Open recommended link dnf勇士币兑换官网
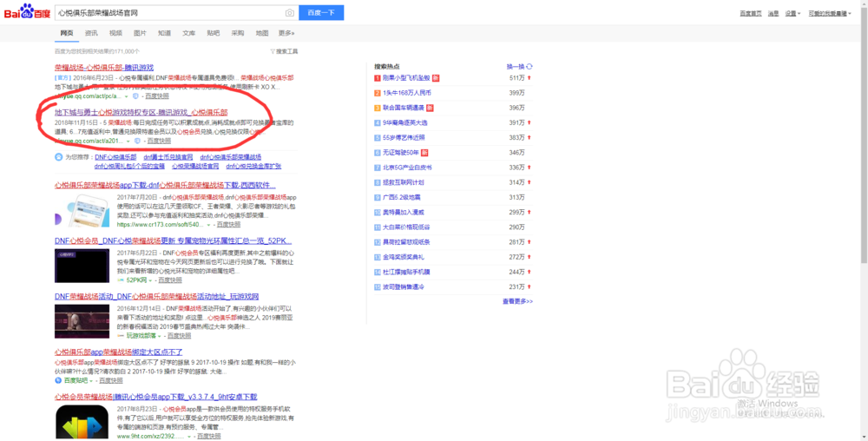The height and width of the screenshot is (441, 868). pyautogui.click(x=168, y=157)
